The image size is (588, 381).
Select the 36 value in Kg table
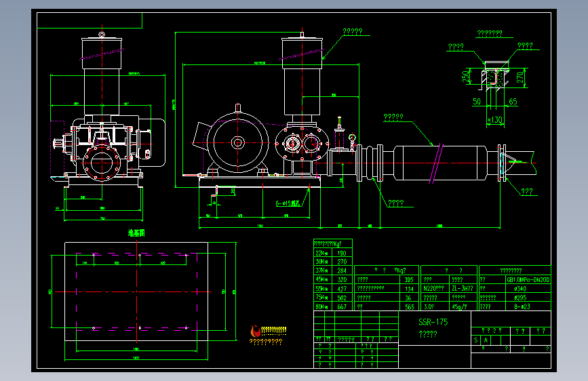(x=408, y=298)
